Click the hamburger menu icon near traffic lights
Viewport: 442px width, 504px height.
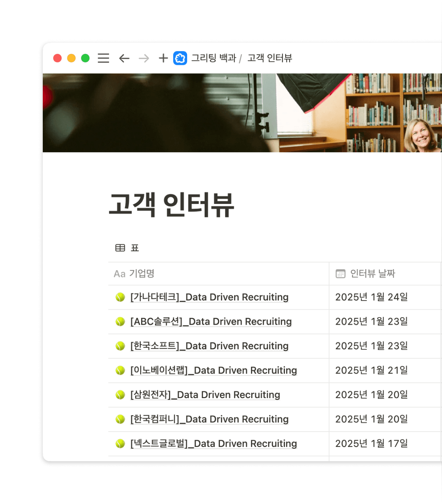coord(103,58)
